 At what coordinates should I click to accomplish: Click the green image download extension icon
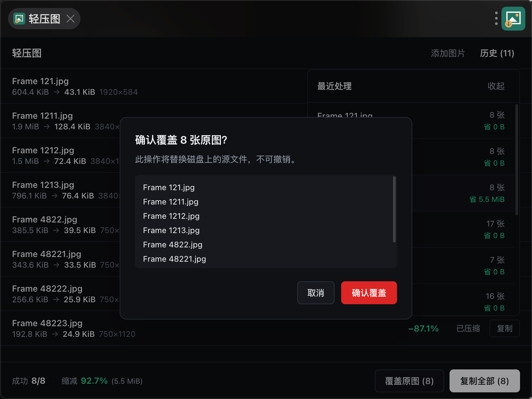tap(513, 19)
